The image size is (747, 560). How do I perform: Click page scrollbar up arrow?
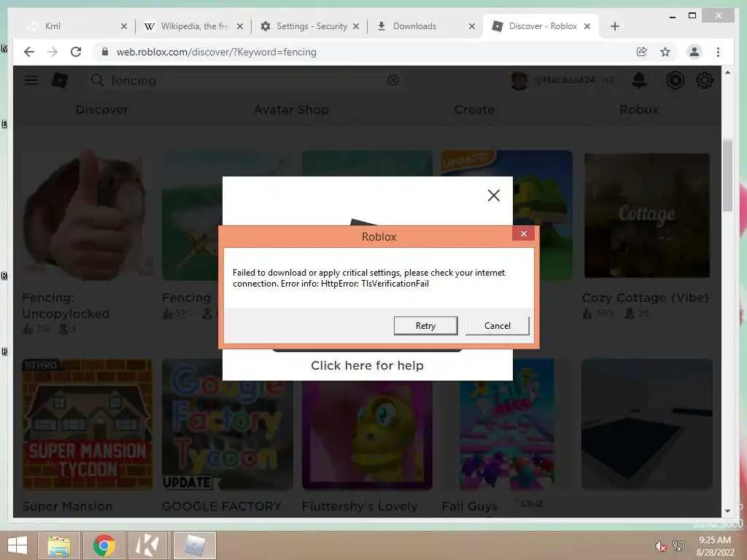[x=727, y=72]
